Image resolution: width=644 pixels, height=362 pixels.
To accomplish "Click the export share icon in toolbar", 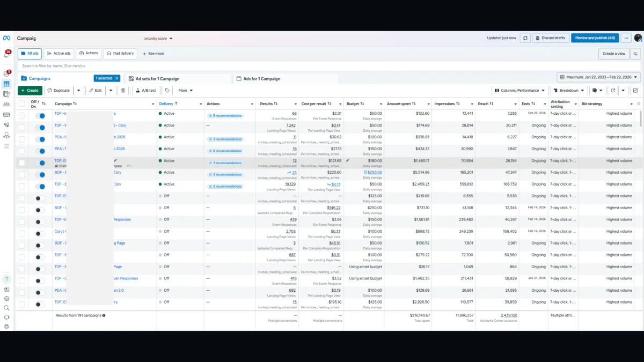I will pyautogui.click(x=613, y=91).
